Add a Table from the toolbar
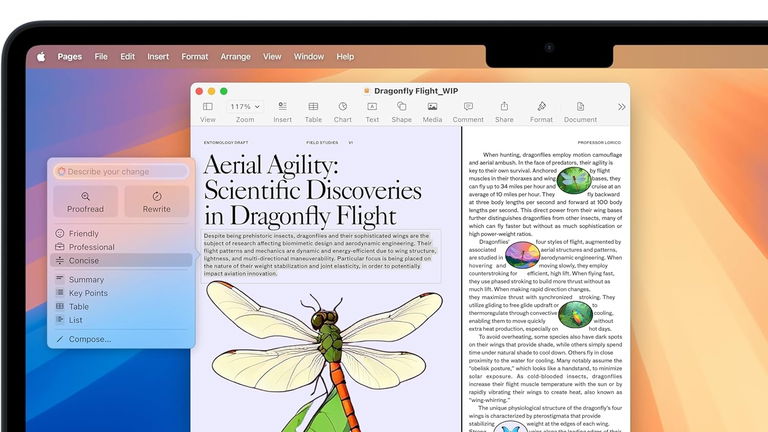Viewport: 768px width, 432px height. coord(313,106)
